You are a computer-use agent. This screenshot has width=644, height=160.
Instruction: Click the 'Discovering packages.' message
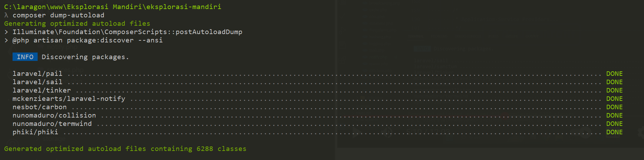(85, 57)
